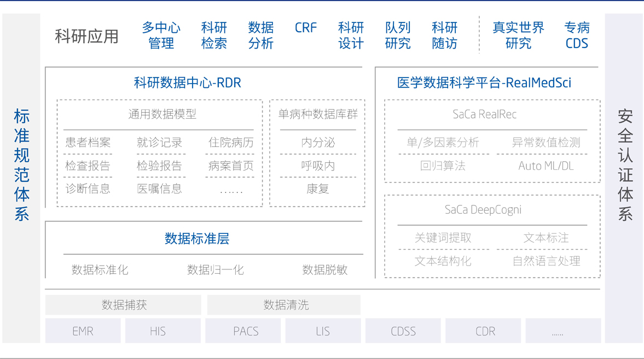Image resolution: width=644 pixels, height=359 pixels.
Task: Click the CDSS source box
Action: pos(403,331)
